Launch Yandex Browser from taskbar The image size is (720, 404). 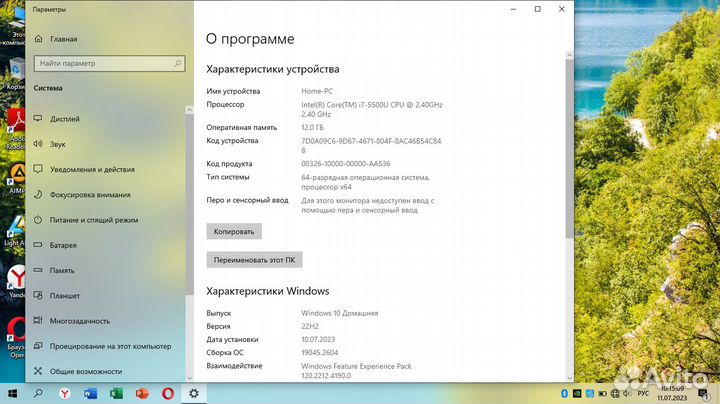[x=65, y=393]
